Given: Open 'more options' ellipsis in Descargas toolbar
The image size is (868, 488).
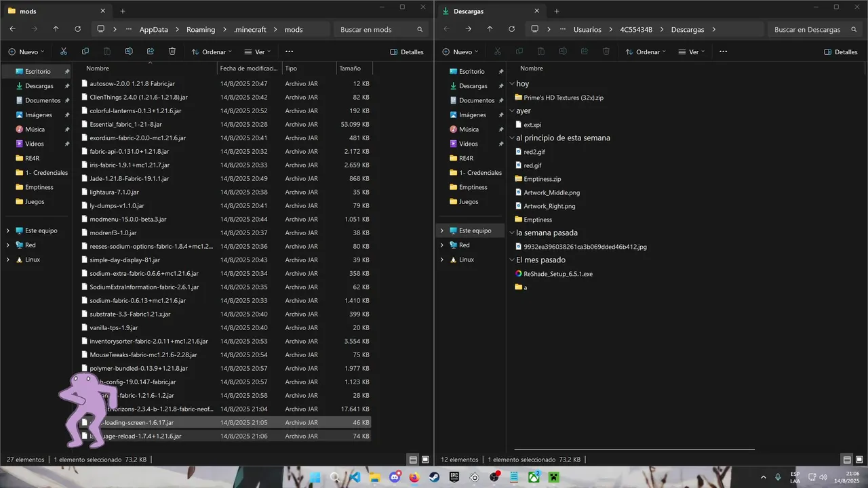Looking at the screenshot, I should point(723,52).
